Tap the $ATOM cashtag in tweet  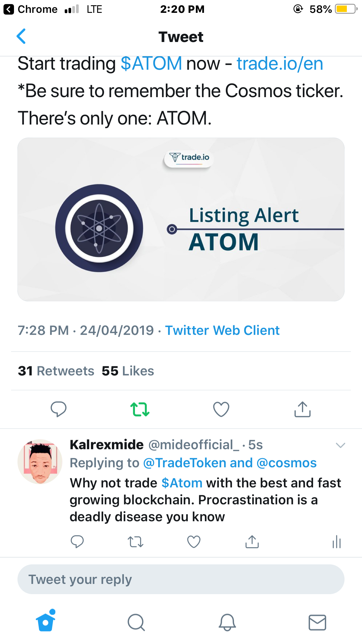152,64
